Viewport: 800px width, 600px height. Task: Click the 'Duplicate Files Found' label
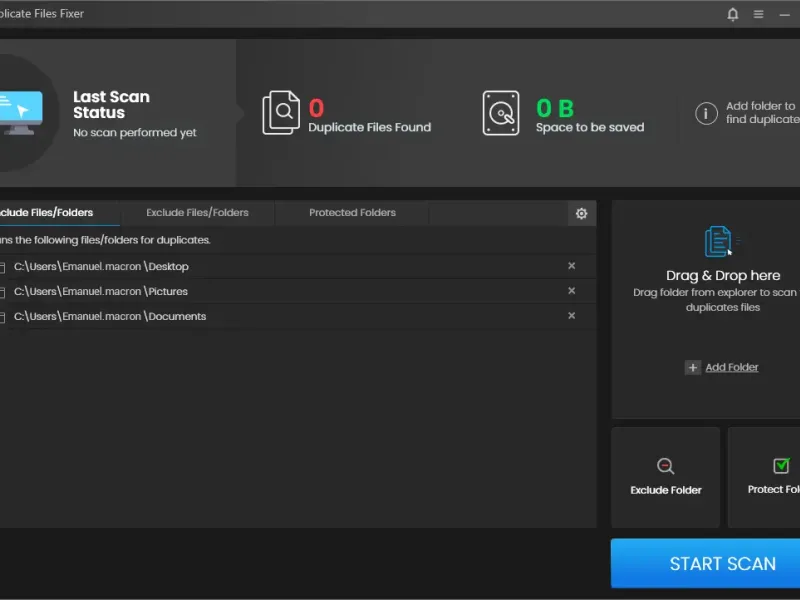(369, 128)
